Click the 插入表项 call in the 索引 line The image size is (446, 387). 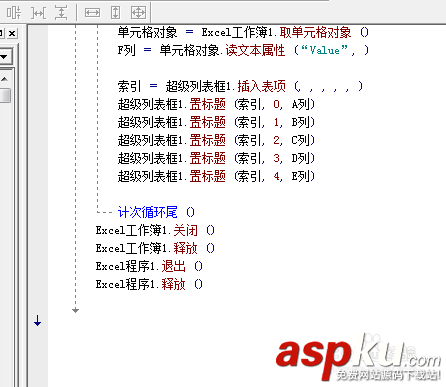(x=262, y=86)
